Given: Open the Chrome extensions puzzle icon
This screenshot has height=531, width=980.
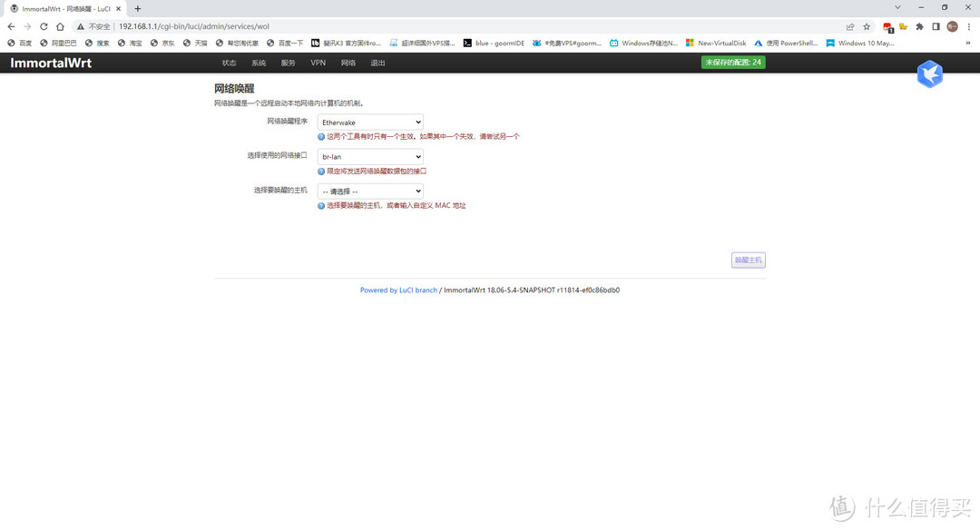Looking at the screenshot, I should [x=919, y=26].
